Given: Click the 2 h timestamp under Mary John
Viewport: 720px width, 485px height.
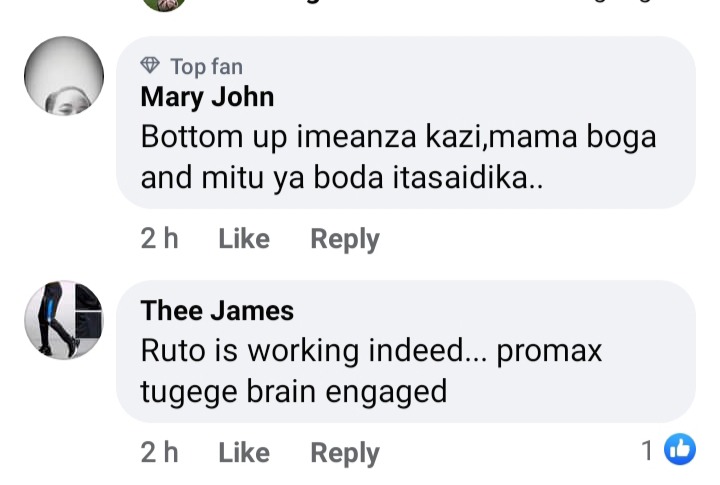Looking at the screenshot, I should (159, 239).
